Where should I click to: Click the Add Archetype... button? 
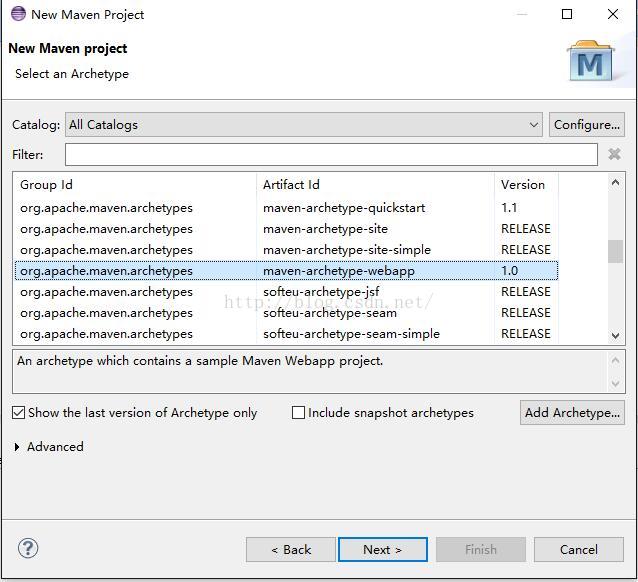(x=572, y=413)
